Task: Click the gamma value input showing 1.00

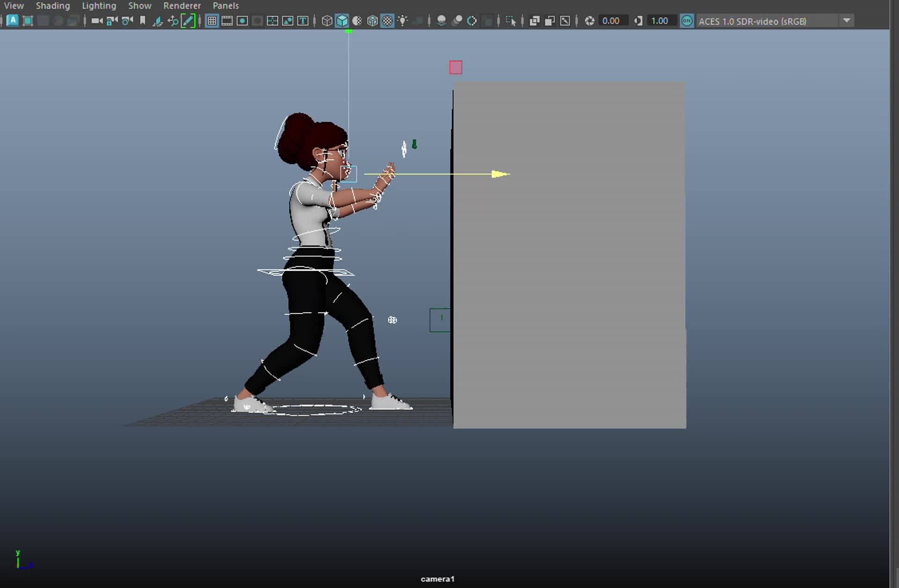Action: click(x=662, y=21)
